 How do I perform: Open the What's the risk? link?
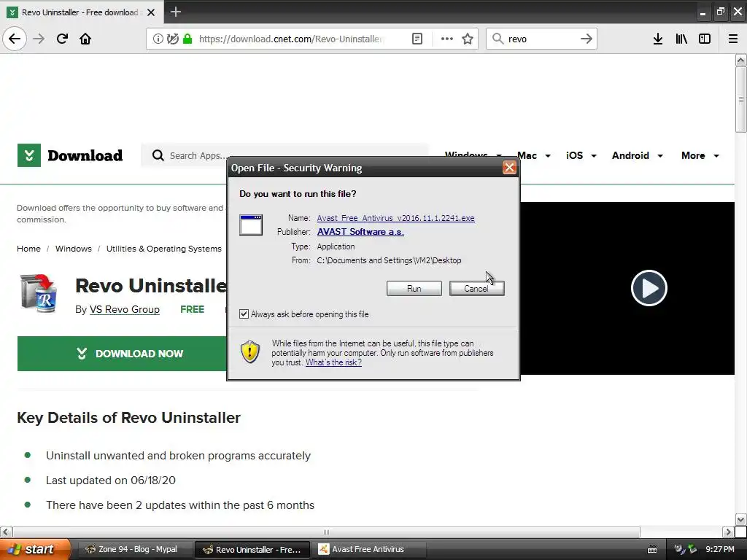click(333, 362)
